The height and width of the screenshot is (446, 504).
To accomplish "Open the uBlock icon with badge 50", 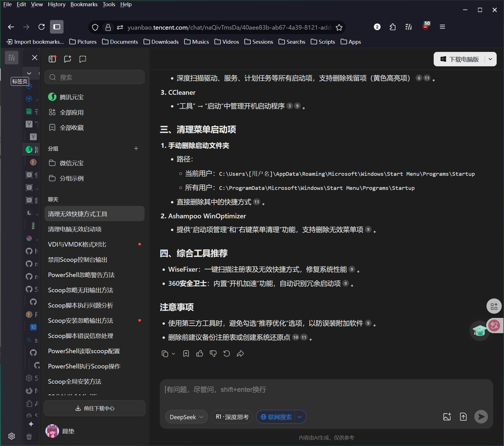I will 426,26.
